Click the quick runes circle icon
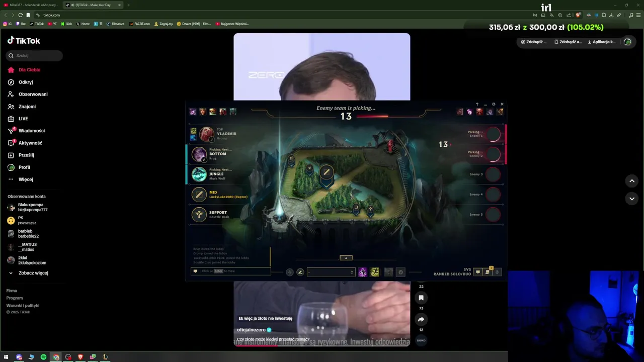Screen dimensions: 644x362 290,272
